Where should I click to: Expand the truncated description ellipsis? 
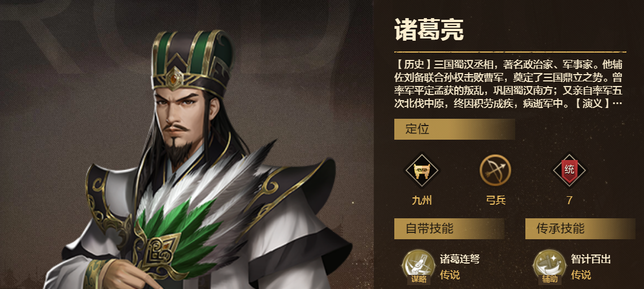617,103
